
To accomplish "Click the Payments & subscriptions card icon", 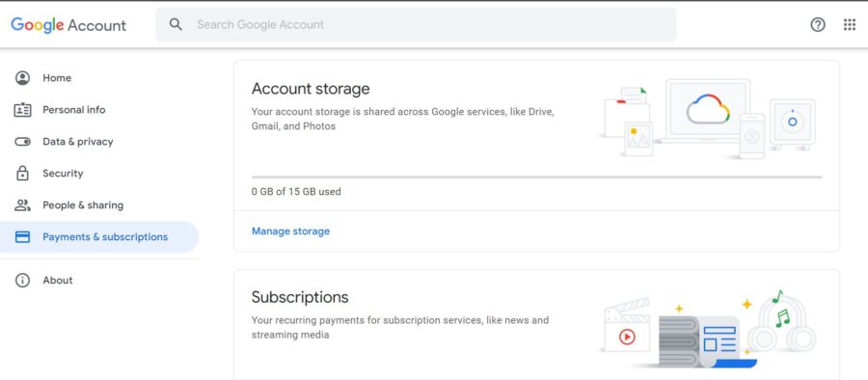I will (x=23, y=237).
